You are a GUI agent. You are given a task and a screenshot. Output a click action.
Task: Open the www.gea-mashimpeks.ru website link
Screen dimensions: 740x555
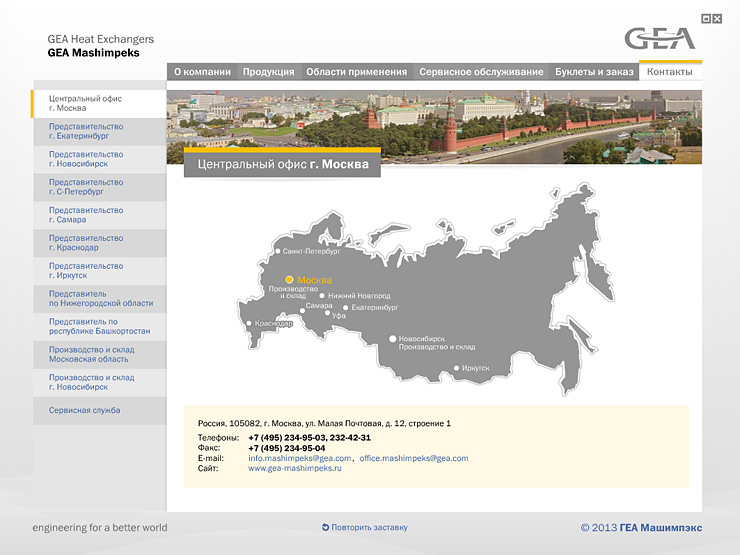tap(295, 468)
